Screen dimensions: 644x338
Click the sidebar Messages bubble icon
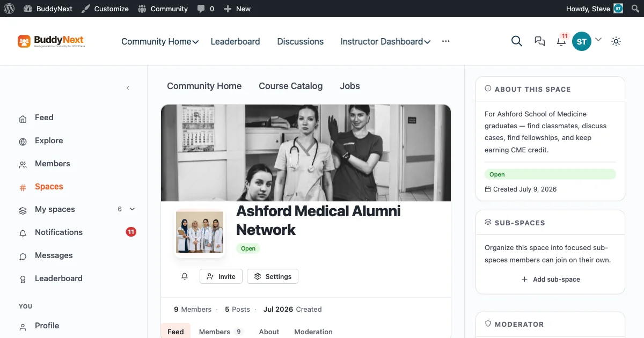[23, 257]
